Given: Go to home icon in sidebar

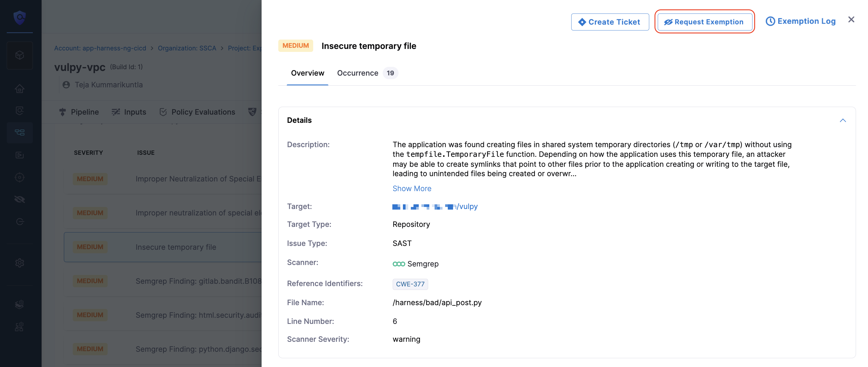Looking at the screenshot, I should [20, 89].
